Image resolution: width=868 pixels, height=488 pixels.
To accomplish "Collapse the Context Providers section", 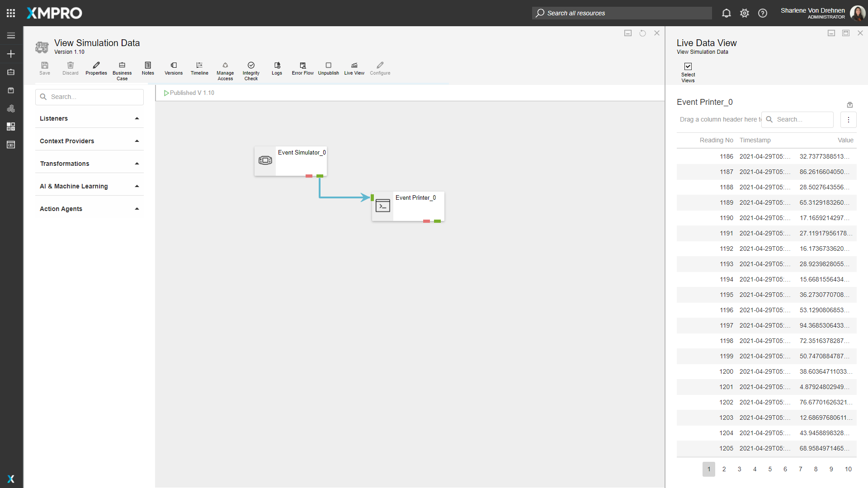I will (x=137, y=141).
